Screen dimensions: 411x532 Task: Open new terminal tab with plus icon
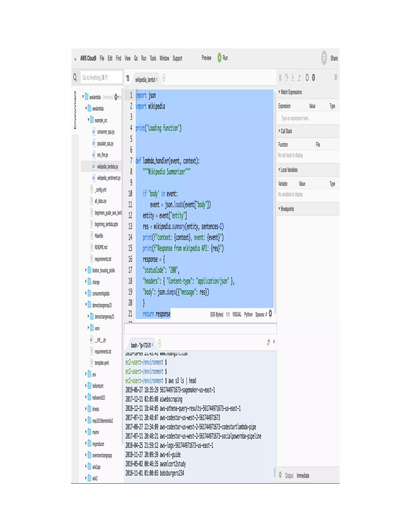160,344
